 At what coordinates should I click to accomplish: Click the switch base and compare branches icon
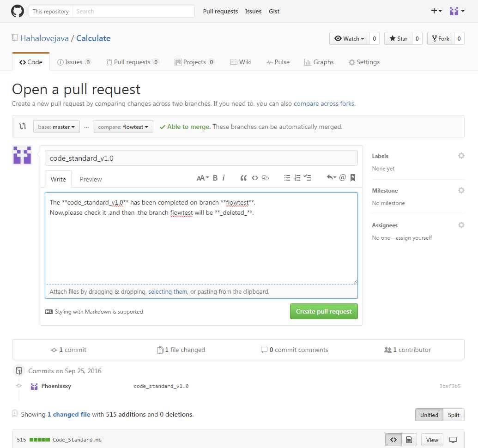pos(23,126)
